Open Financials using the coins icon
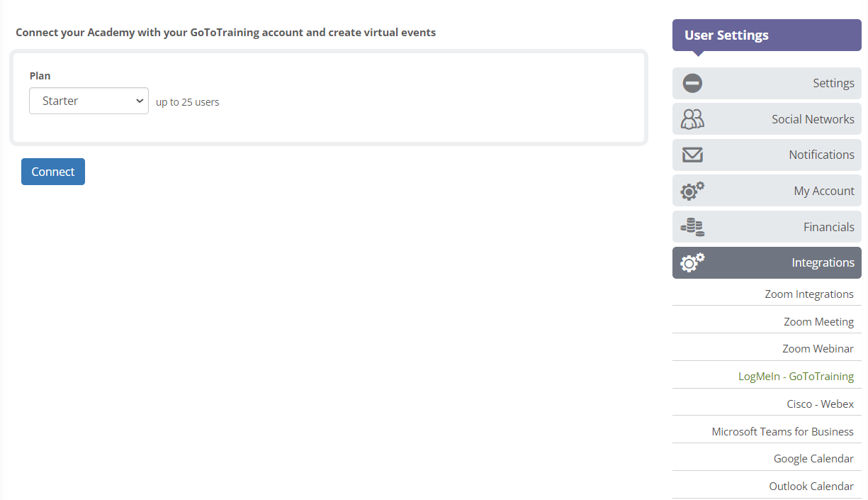868x500 pixels. tap(692, 226)
